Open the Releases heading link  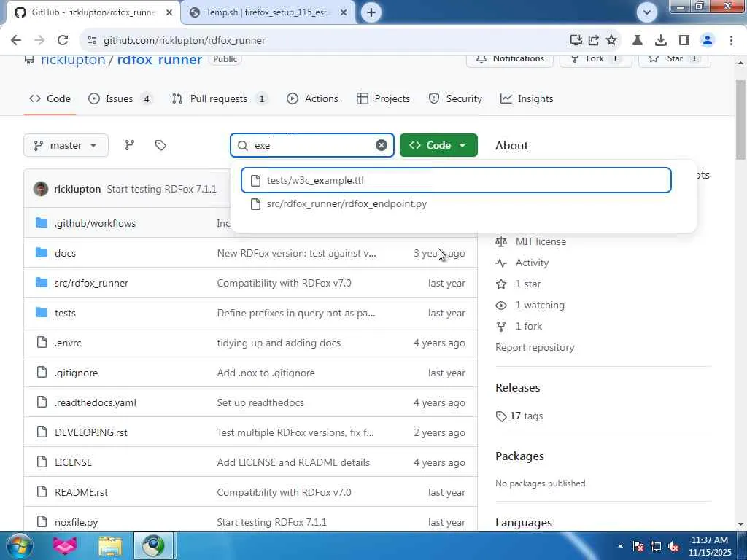point(517,388)
